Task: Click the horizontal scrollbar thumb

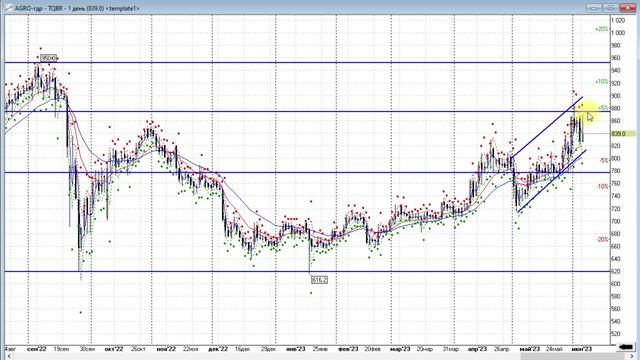Action: coord(573,356)
